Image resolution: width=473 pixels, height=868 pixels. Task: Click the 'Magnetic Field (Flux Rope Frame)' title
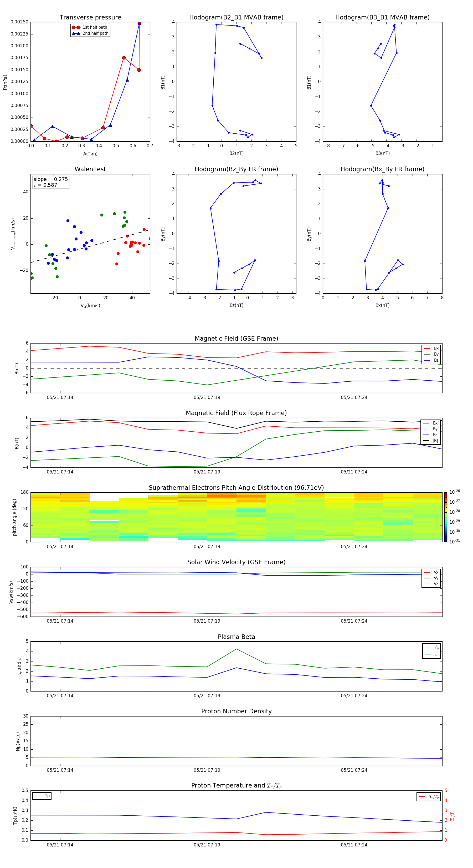[236, 413]
